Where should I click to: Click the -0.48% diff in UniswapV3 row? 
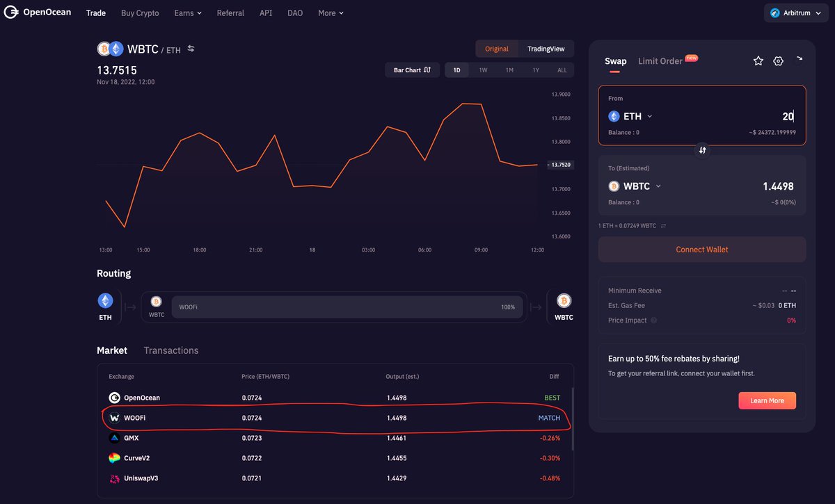[x=550, y=478]
